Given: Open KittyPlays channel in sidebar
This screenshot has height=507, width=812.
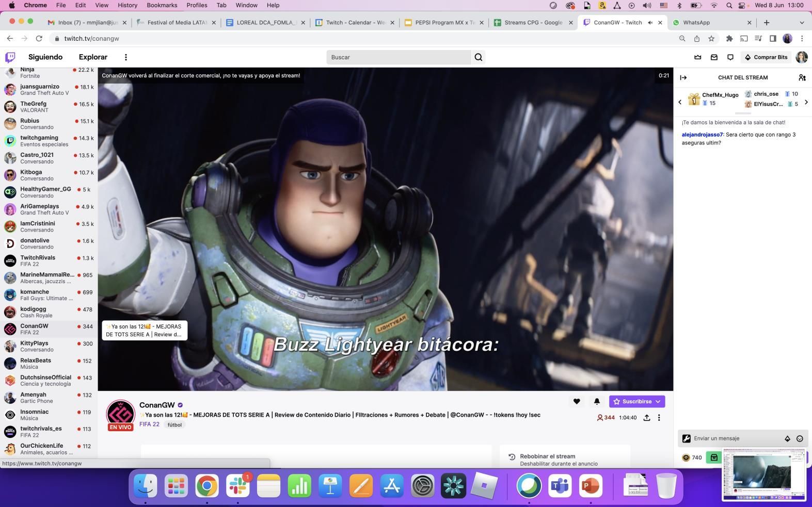Looking at the screenshot, I should click(49, 346).
